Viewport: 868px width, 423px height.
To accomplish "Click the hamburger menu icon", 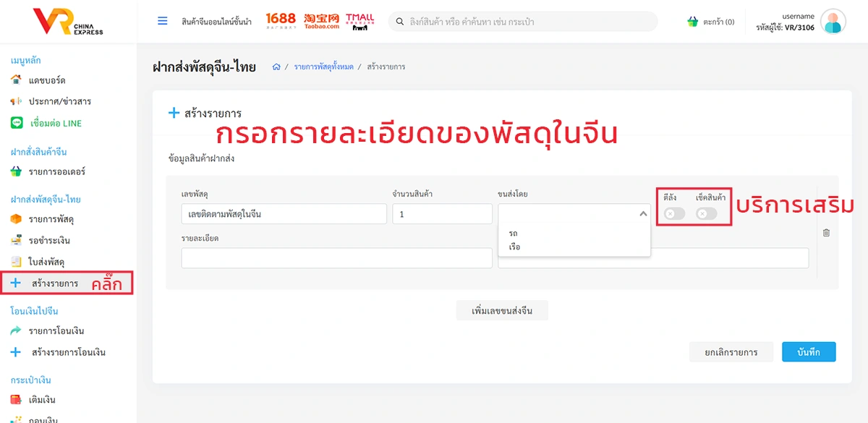I will click(163, 21).
